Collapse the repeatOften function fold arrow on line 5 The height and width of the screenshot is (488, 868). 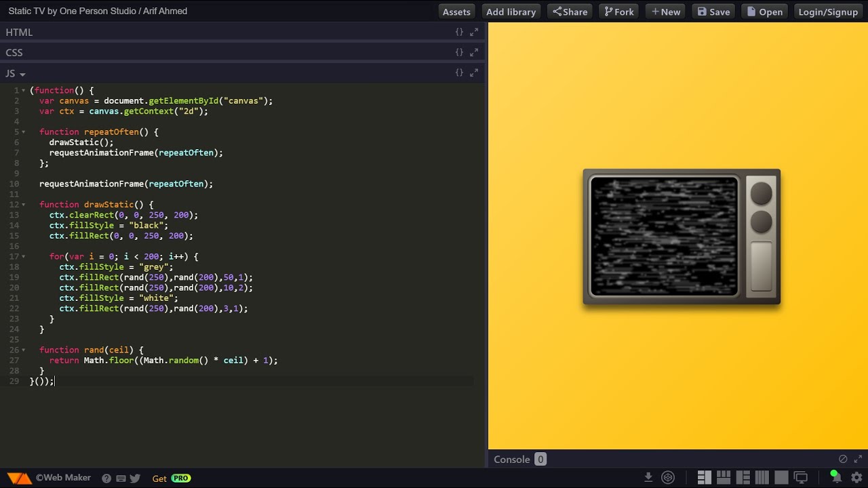[x=24, y=131]
